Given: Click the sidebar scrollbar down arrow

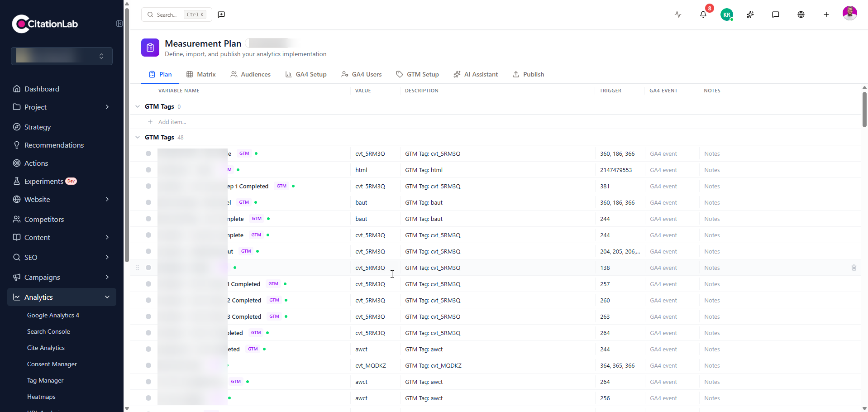Looking at the screenshot, I should click(127, 408).
